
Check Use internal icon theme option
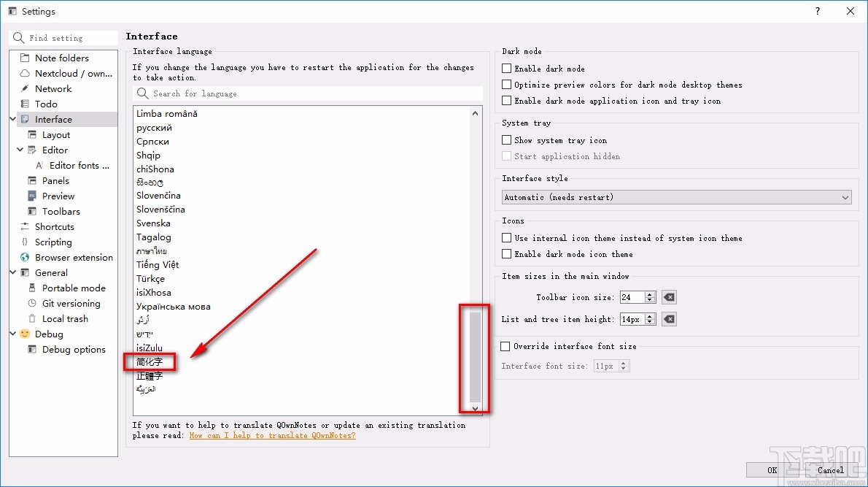[506, 238]
